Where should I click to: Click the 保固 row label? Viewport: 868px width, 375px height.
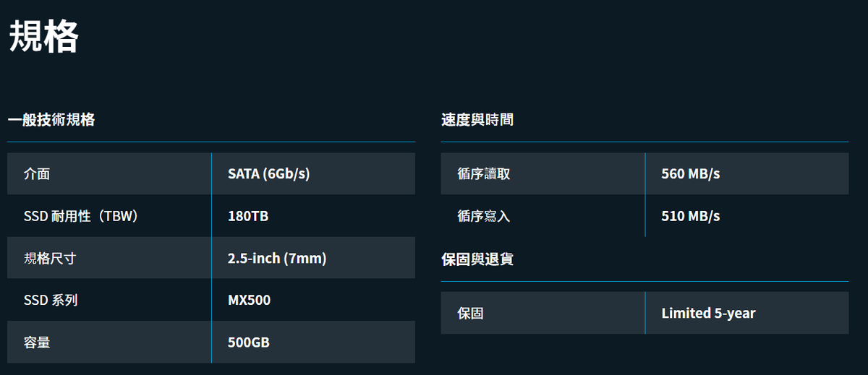[x=470, y=313]
